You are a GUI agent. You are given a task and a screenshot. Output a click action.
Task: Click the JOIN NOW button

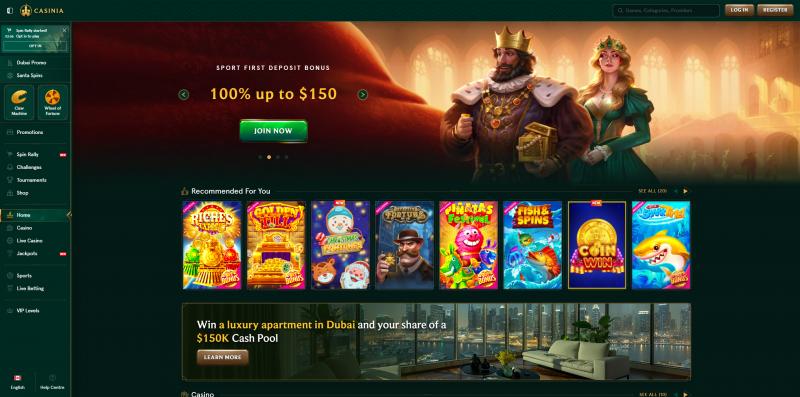273,131
